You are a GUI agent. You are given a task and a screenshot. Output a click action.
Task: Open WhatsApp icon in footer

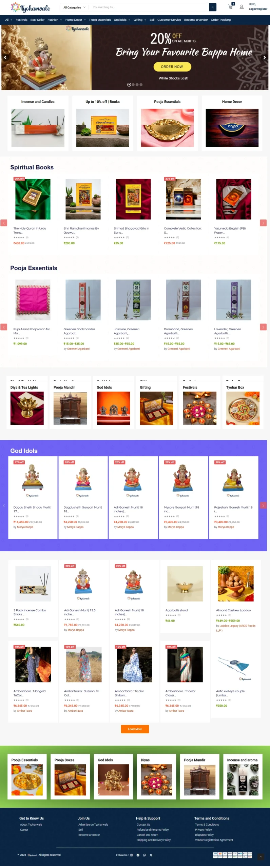[144, 855]
